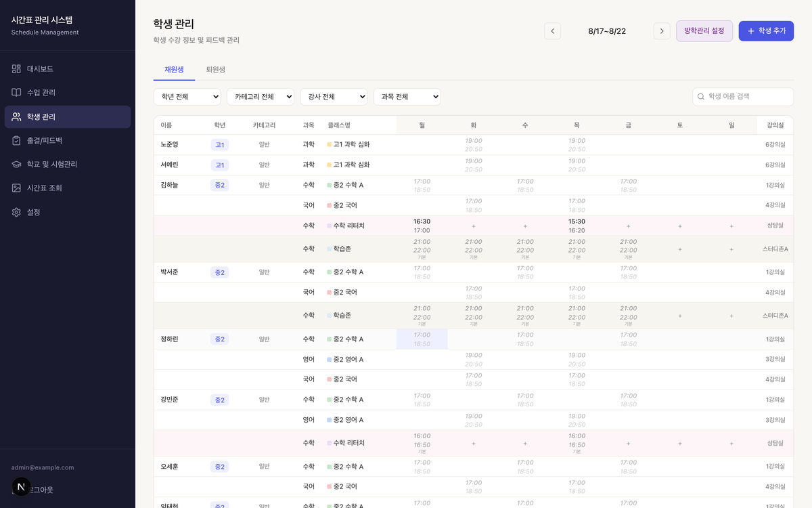This screenshot has height=508, width=812.
Task: Click 스터디존A room in 김하늘 학습존 row
Action: [775, 249]
